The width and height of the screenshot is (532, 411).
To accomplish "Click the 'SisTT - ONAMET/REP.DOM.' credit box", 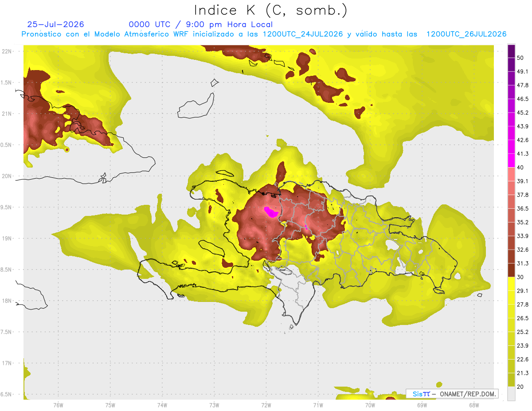I will point(452,394).
